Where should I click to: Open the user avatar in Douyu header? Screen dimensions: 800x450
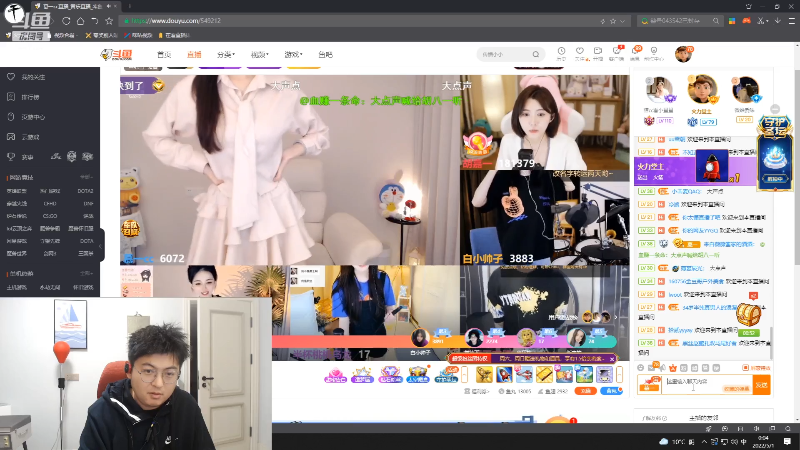pyautogui.click(x=683, y=54)
